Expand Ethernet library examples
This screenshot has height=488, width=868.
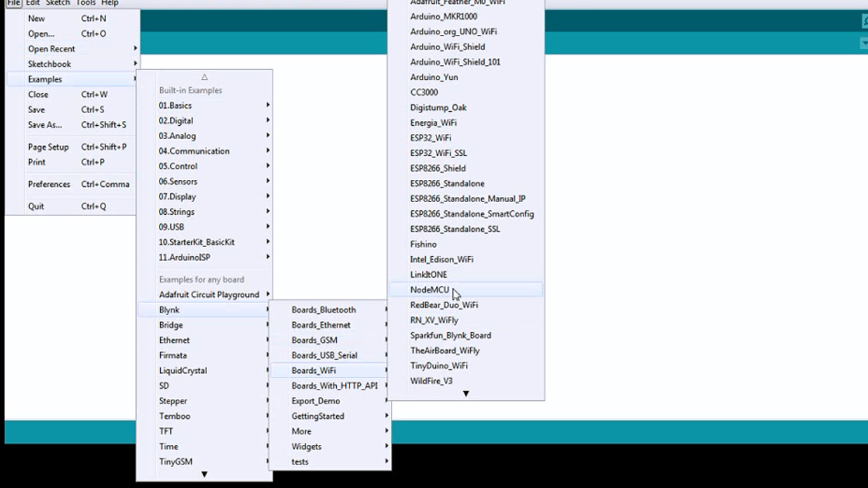pyautogui.click(x=205, y=341)
